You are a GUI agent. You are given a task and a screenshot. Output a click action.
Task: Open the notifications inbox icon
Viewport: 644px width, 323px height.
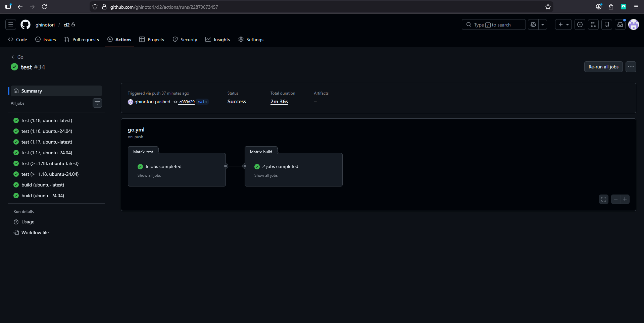pyautogui.click(x=620, y=24)
